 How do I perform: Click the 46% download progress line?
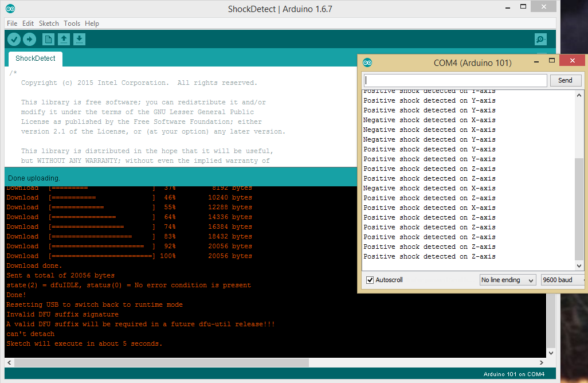[x=130, y=197]
